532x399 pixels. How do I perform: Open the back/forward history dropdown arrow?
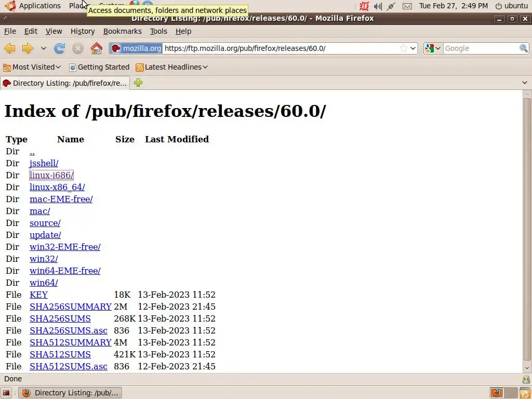pyautogui.click(x=44, y=48)
